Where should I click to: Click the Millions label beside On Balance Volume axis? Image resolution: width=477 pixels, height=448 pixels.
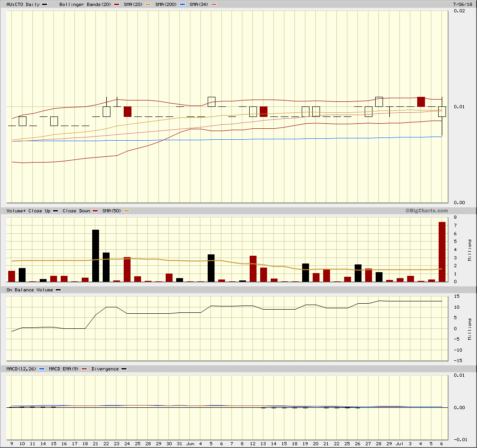(470, 329)
